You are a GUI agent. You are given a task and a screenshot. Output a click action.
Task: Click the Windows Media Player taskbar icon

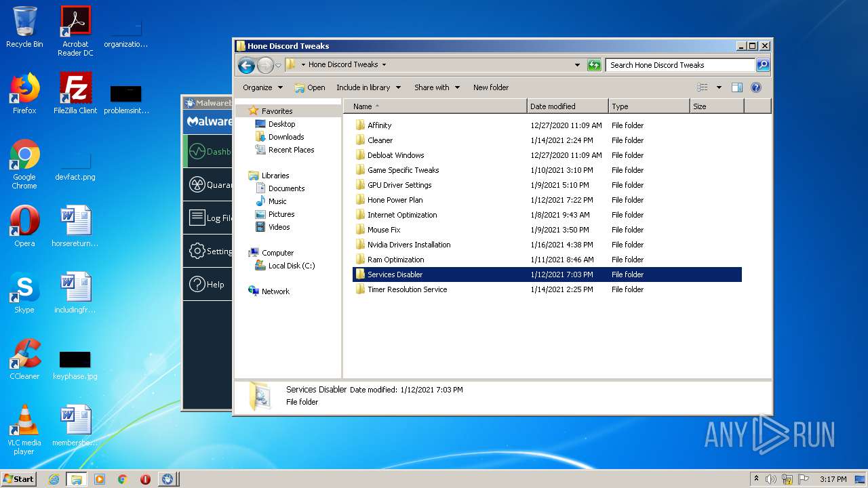[x=100, y=479]
